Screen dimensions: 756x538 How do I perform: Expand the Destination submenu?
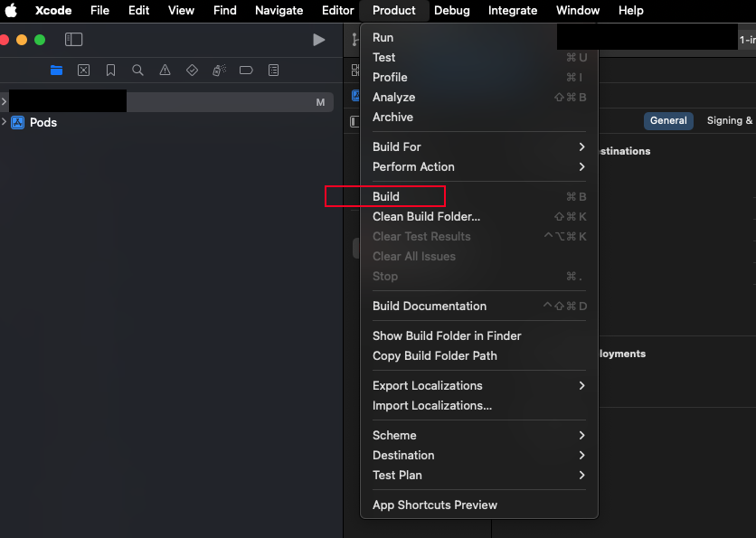[x=479, y=455]
